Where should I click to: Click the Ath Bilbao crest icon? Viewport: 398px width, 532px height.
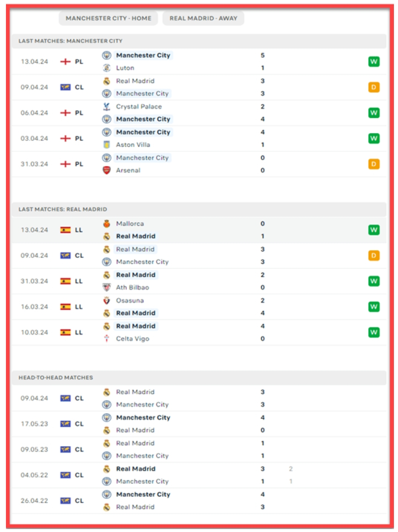point(107,288)
